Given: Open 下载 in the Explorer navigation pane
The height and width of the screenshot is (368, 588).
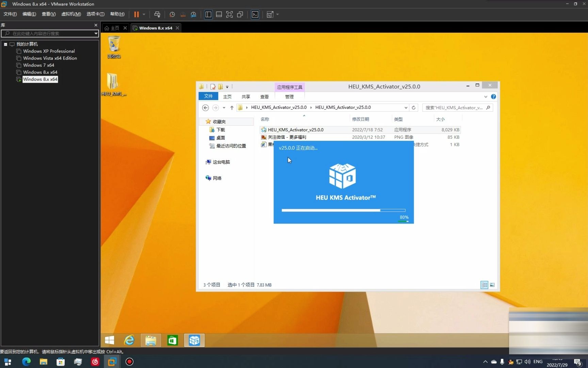Looking at the screenshot, I should pyautogui.click(x=220, y=130).
